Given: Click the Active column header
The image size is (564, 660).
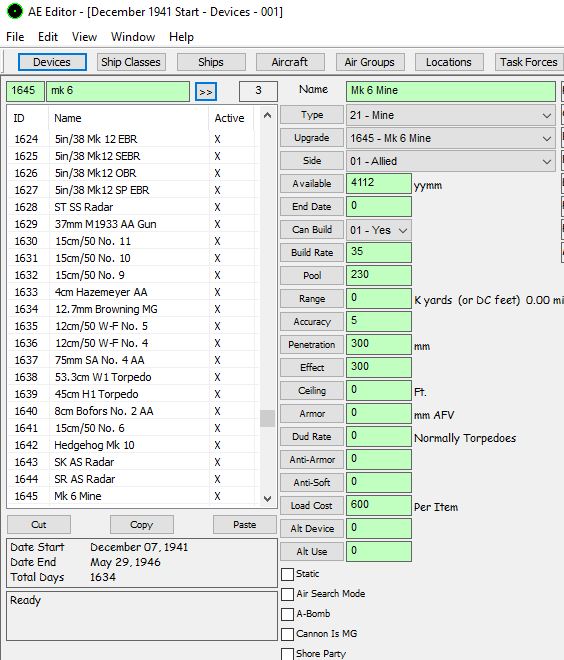Looking at the screenshot, I should point(231,118).
